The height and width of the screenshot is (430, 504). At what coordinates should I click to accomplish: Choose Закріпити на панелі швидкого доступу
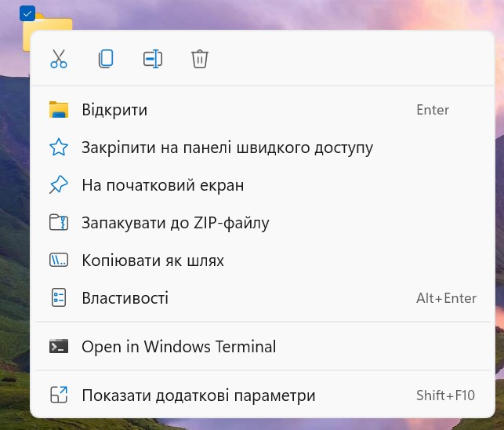click(262, 148)
